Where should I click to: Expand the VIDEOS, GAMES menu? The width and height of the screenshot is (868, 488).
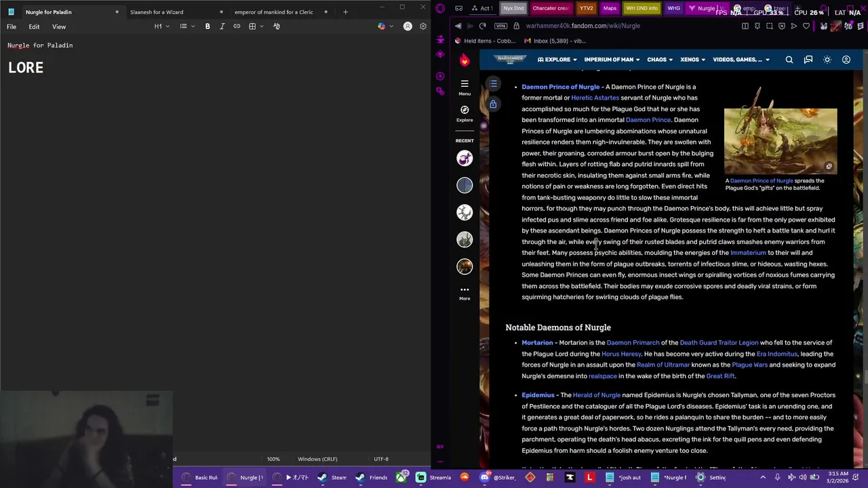pyautogui.click(x=741, y=60)
